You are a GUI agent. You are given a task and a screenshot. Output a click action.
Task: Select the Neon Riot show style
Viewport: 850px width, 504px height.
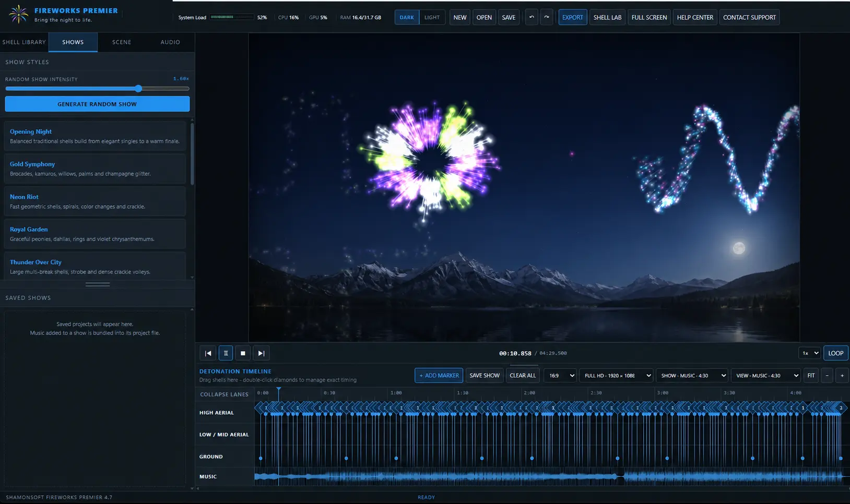point(95,201)
